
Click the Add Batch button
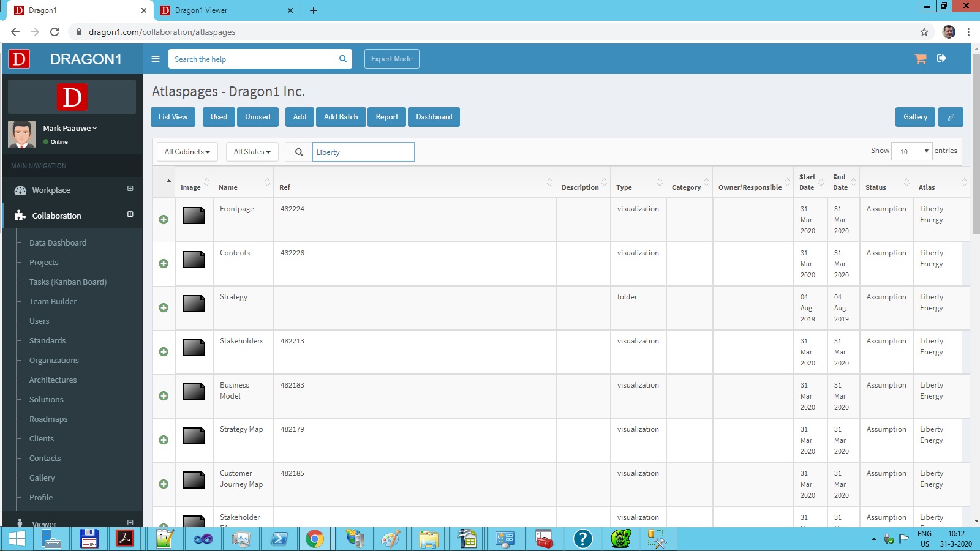pyautogui.click(x=341, y=117)
